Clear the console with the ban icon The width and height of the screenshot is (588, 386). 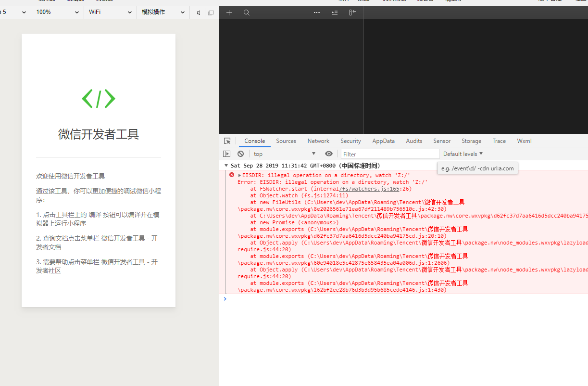tap(240, 154)
